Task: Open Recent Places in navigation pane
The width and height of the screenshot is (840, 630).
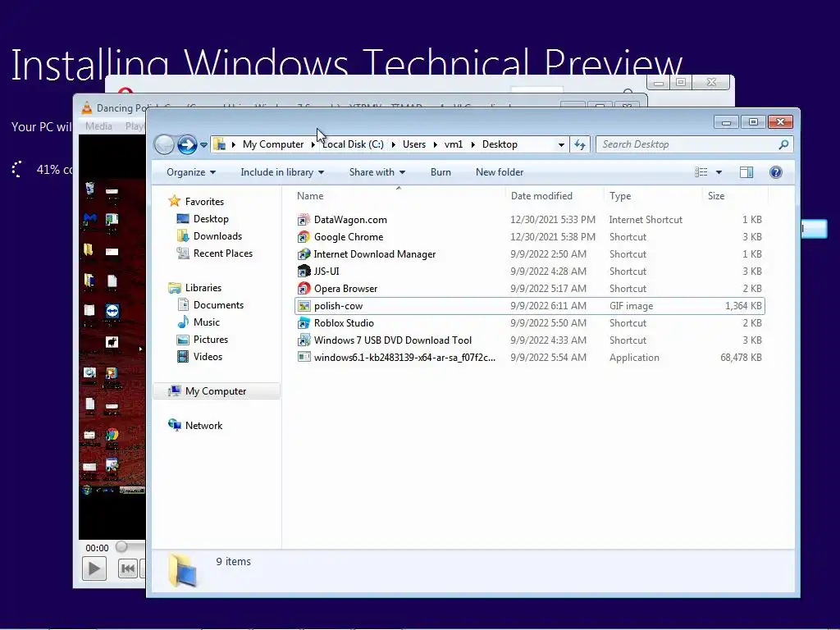Action: tap(223, 253)
